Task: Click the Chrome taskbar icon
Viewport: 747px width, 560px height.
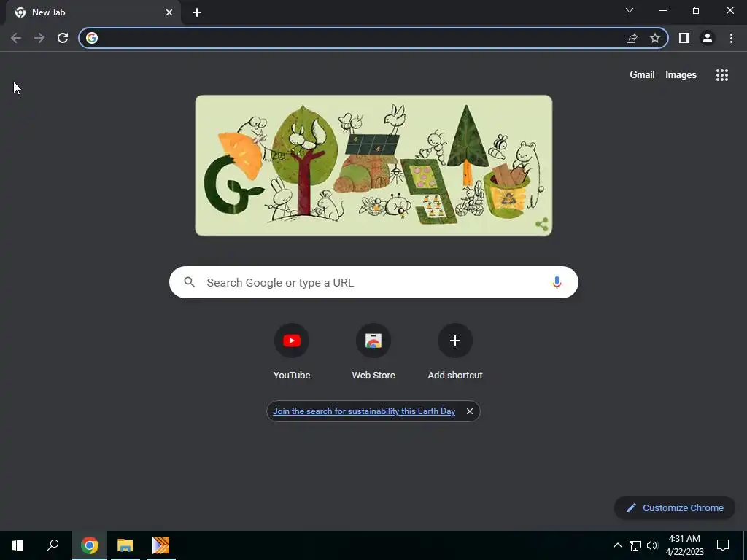Action: [x=90, y=545]
